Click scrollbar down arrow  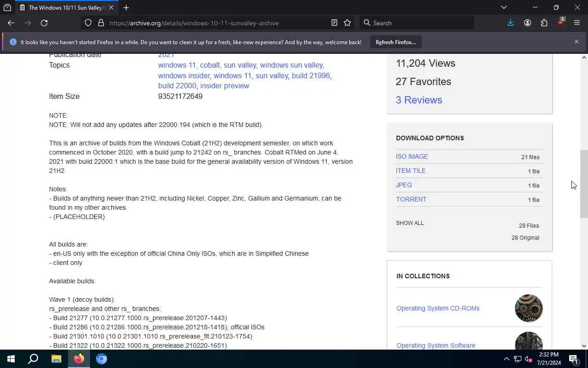[584, 346]
